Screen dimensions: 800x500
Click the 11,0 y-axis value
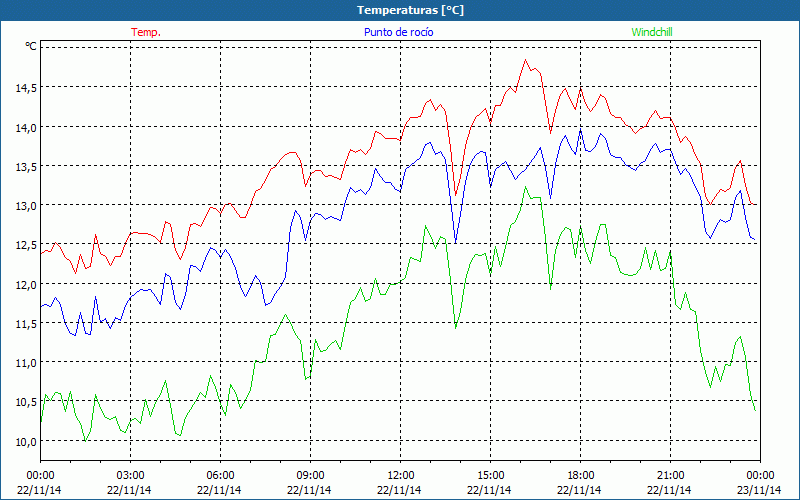[26, 363]
